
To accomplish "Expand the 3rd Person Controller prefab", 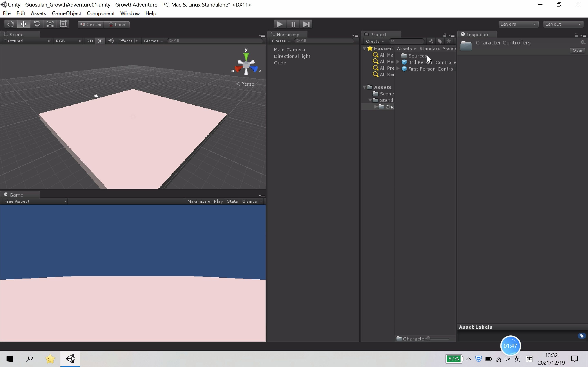I will [x=398, y=62].
